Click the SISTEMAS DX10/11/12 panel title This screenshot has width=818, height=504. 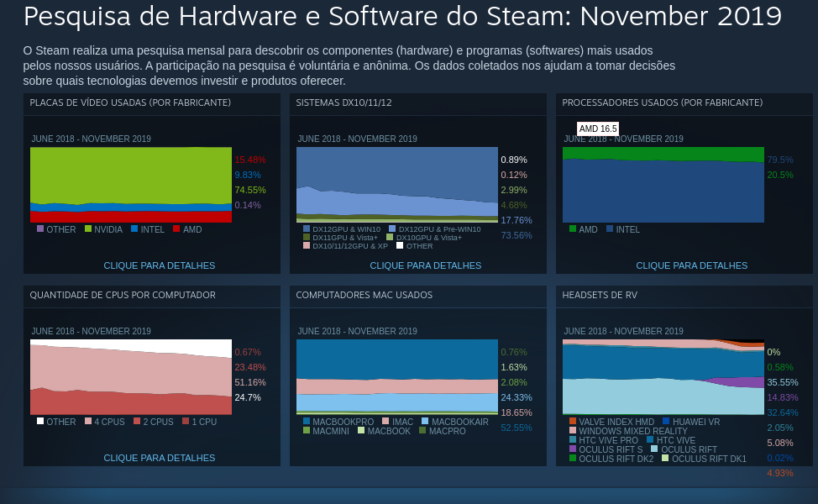(x=343, y=102)
